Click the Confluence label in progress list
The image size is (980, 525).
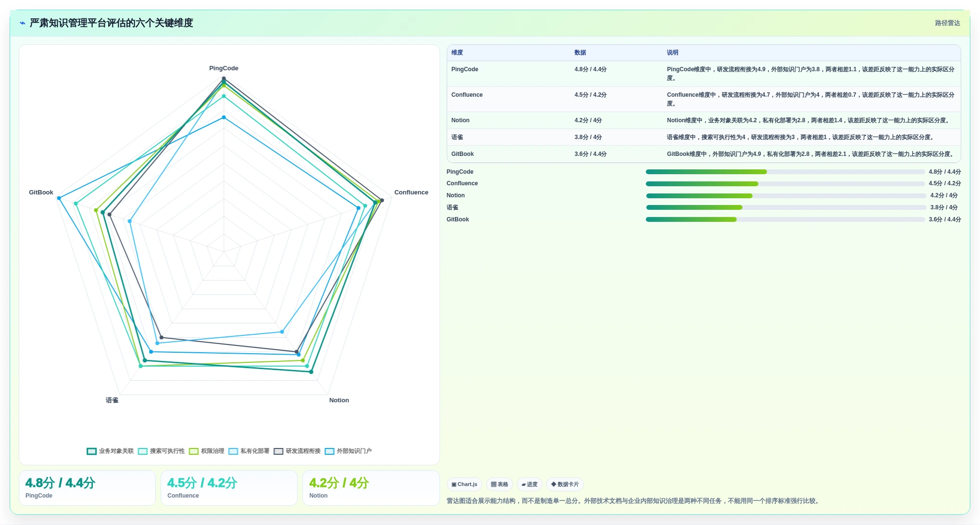(x=462, y=183)
